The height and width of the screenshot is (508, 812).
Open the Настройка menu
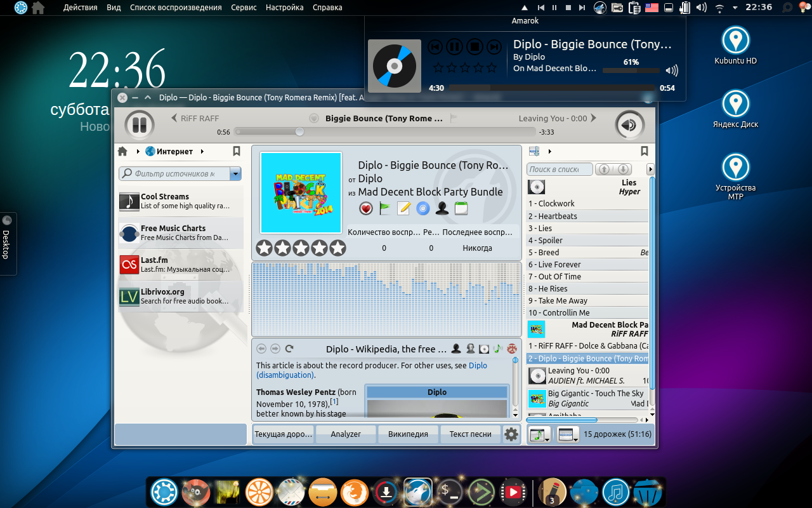[x=284, y=8]
